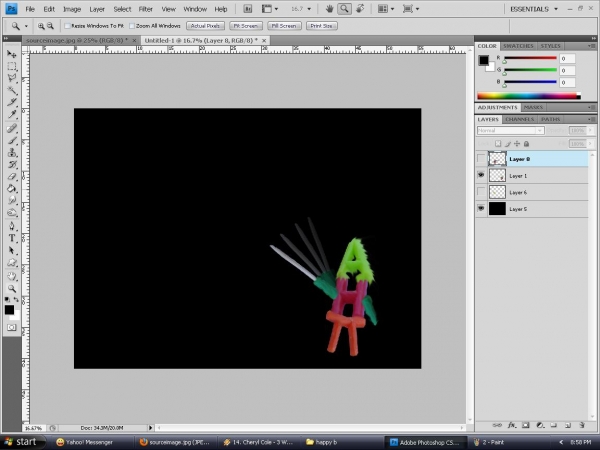Click the swap foreground and background colors icon
Viewport: 600px width, 450px height.
click(x=16, y=299)
